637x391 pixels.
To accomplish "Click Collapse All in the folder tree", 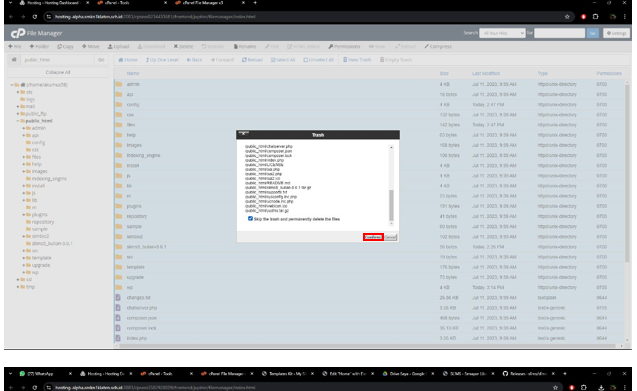I will (58, 72).
